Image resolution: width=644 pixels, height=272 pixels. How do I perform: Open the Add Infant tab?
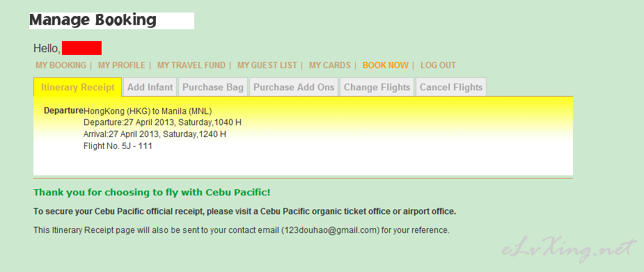click(150, 87)
